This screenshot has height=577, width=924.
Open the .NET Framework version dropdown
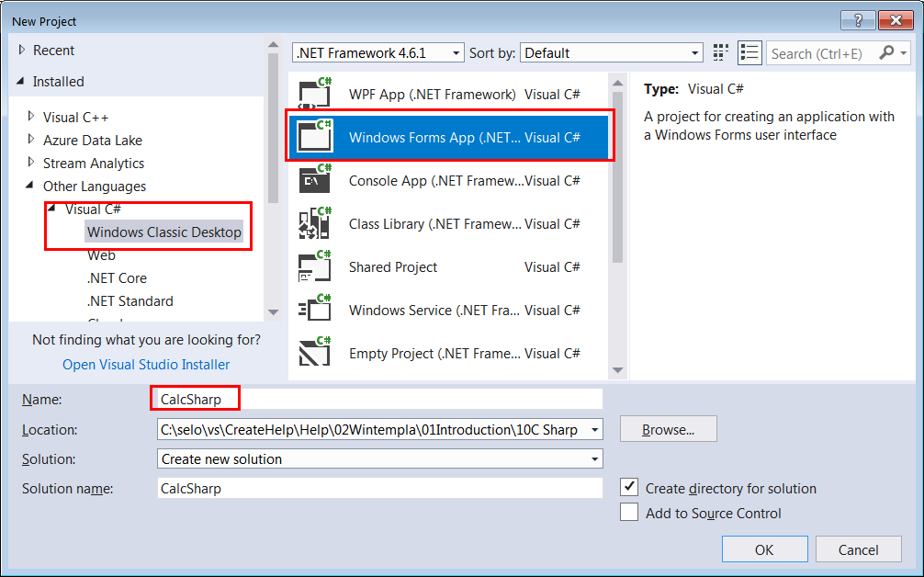coord(378,53)
